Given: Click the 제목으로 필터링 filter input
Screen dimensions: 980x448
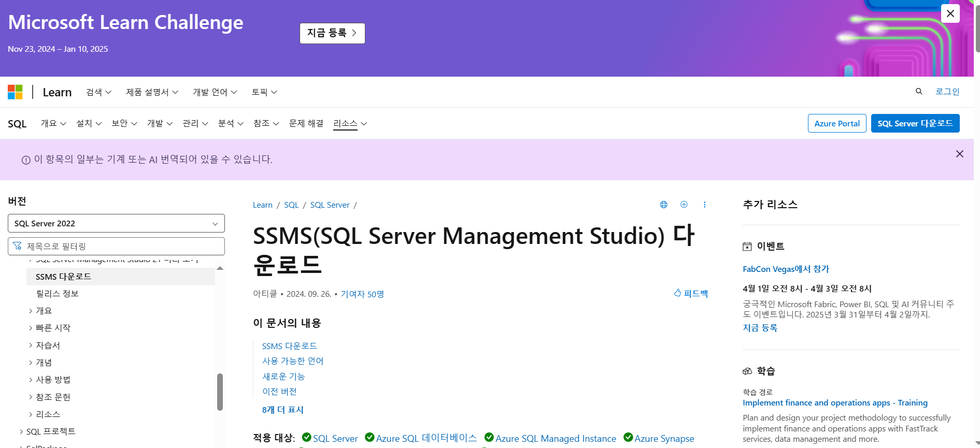Looking at the screenshot, I should pos(116,246).
